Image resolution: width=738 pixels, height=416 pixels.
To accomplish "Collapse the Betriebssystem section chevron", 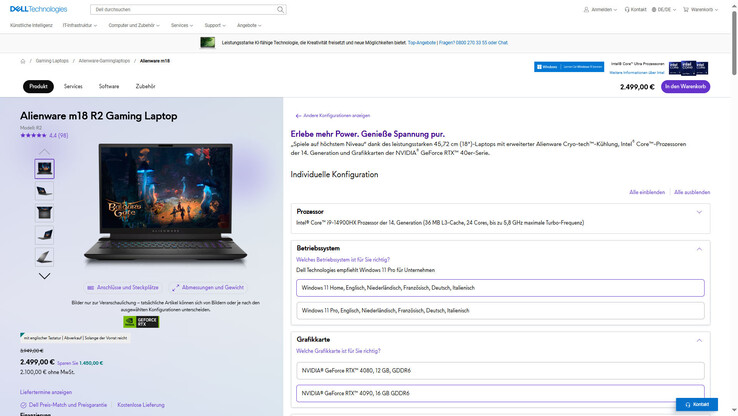I will (x=699, y=249).
